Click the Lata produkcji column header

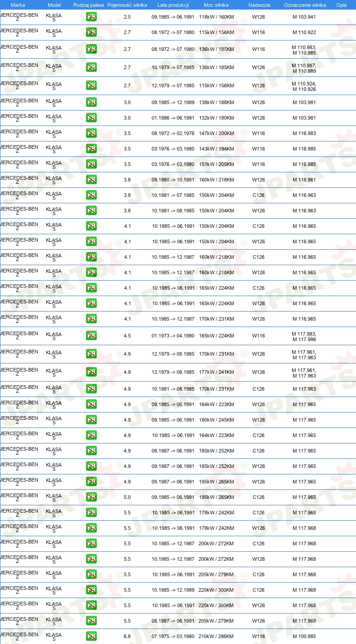173,5
